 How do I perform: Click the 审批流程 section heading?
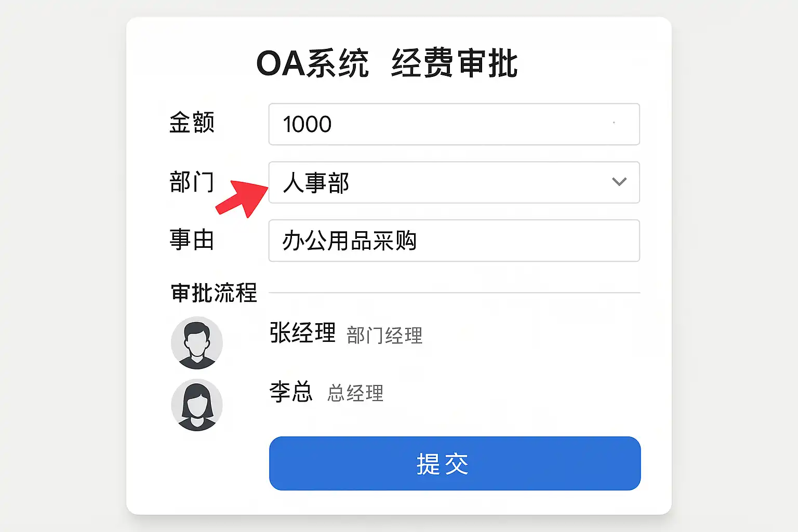pos(214,293)
